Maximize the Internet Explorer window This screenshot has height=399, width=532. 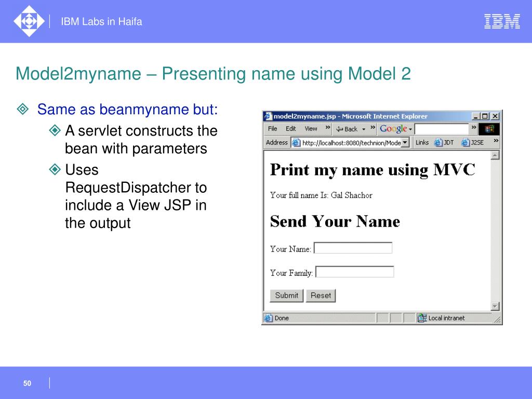[485, 116]
